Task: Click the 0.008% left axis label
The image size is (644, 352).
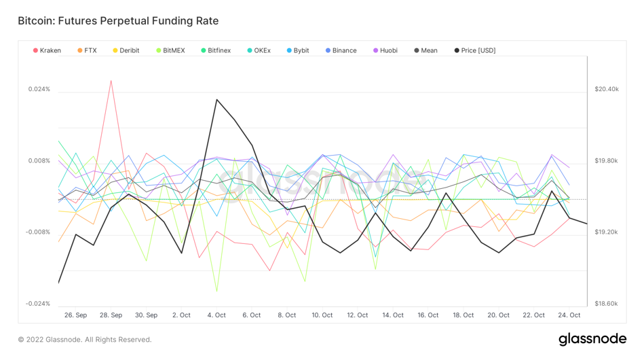Action: click(39, 160)
